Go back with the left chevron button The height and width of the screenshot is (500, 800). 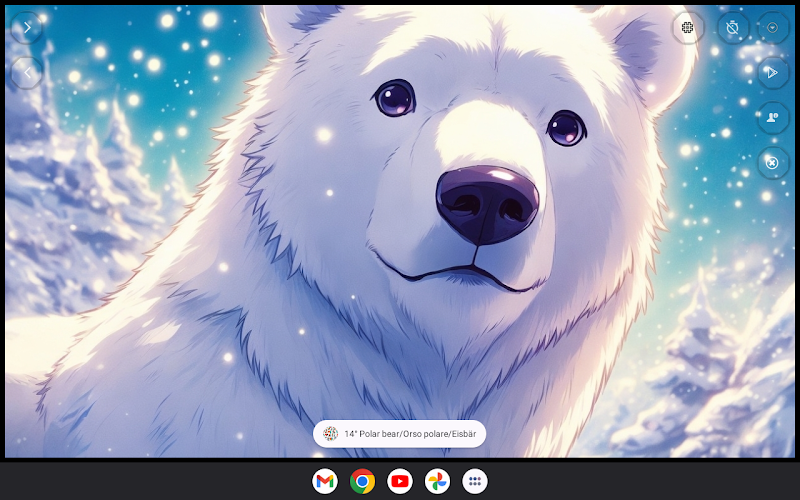[x=27, y=73]
